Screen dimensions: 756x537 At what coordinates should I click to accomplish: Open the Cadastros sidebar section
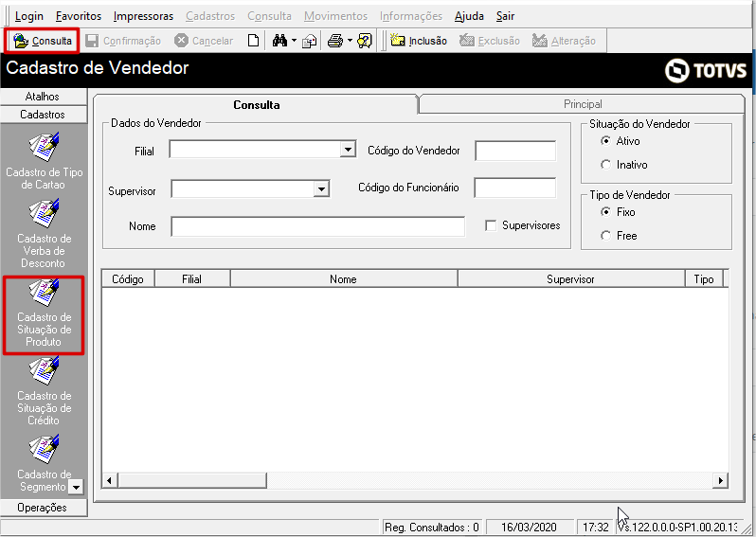tap(43, 115)
